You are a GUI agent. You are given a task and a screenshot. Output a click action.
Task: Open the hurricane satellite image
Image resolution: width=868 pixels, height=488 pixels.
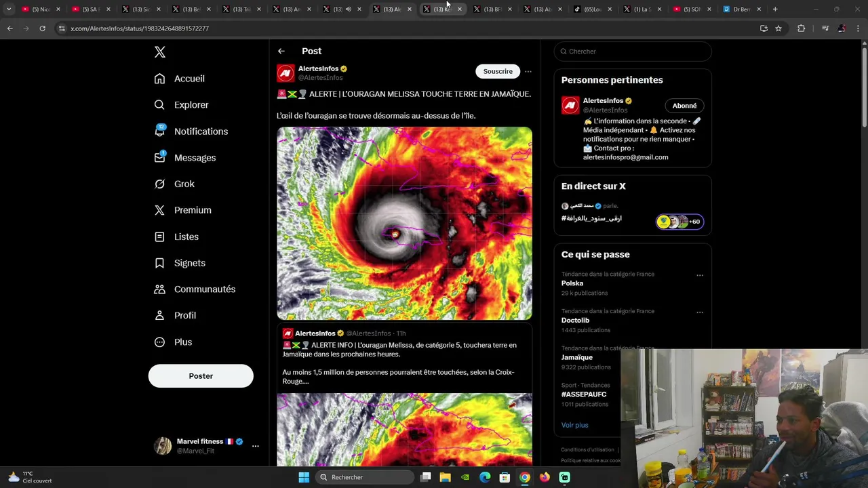[404, 223]
